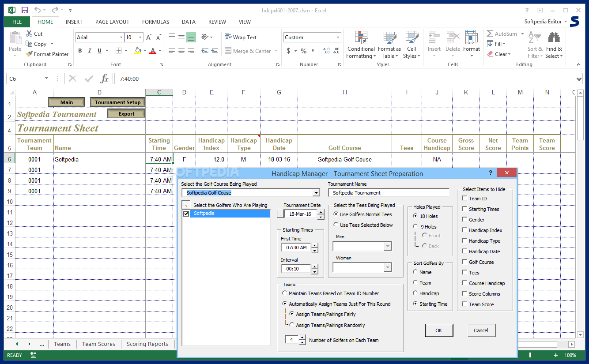Click the Main button on the sheet
This screenshot has height=364, width=589.
click(67, 102)
